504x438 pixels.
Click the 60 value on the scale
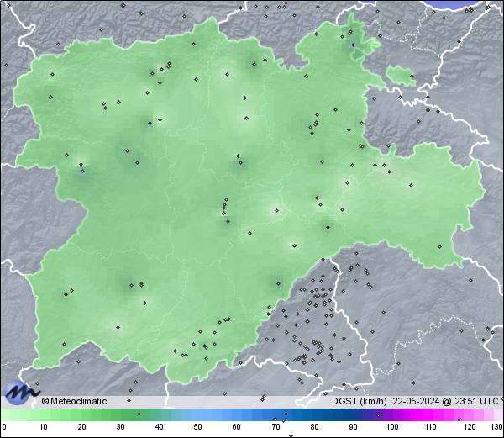(237, 427)
